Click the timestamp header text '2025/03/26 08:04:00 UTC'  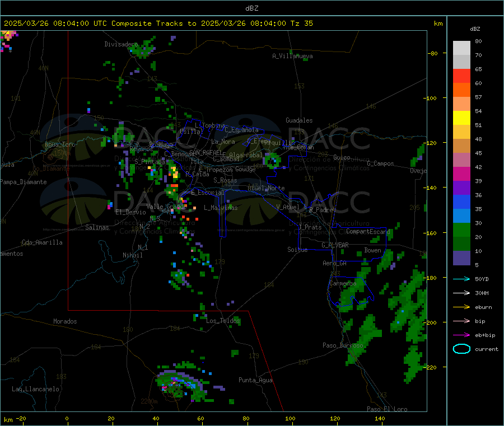[x=55, y=24]
